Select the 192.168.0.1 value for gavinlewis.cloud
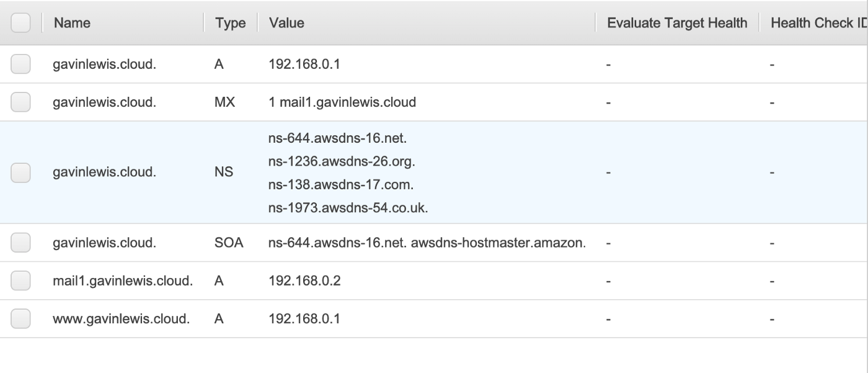 (304, 65)
